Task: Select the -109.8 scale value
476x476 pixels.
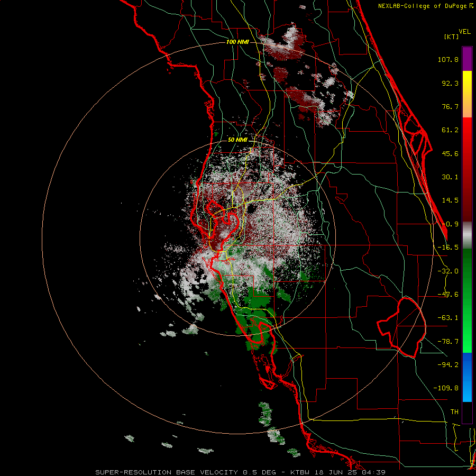Action: 446,388
